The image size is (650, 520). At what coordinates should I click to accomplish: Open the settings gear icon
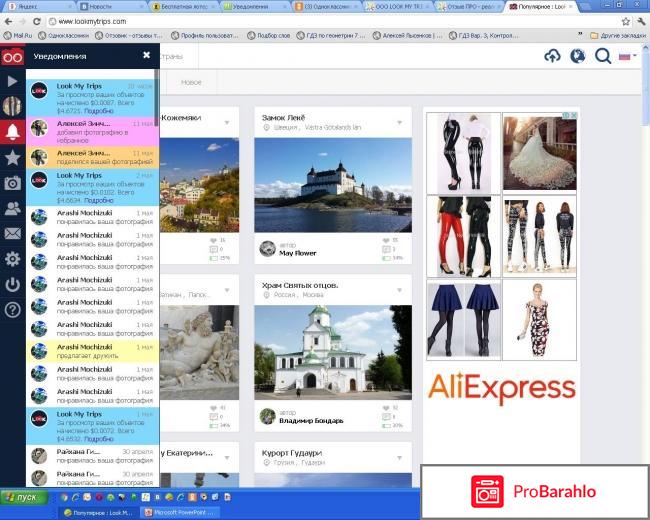(12, 259)
